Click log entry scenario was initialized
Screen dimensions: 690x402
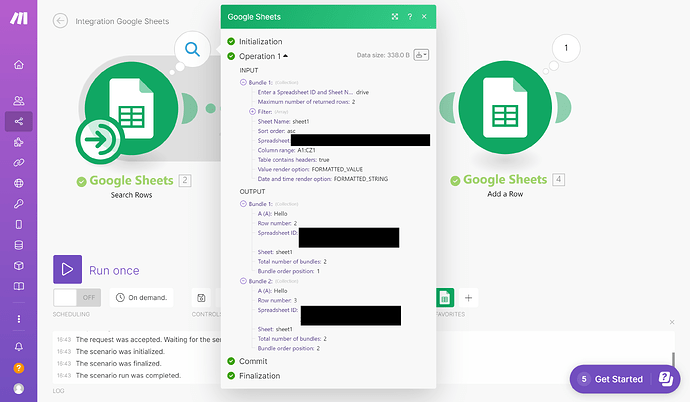pyautogui.click(x=120, y=351)
